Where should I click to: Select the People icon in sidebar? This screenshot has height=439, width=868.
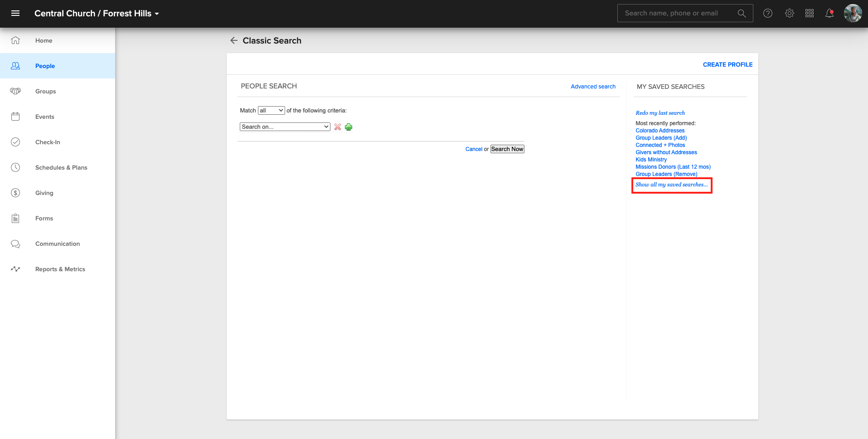point(15,66)
